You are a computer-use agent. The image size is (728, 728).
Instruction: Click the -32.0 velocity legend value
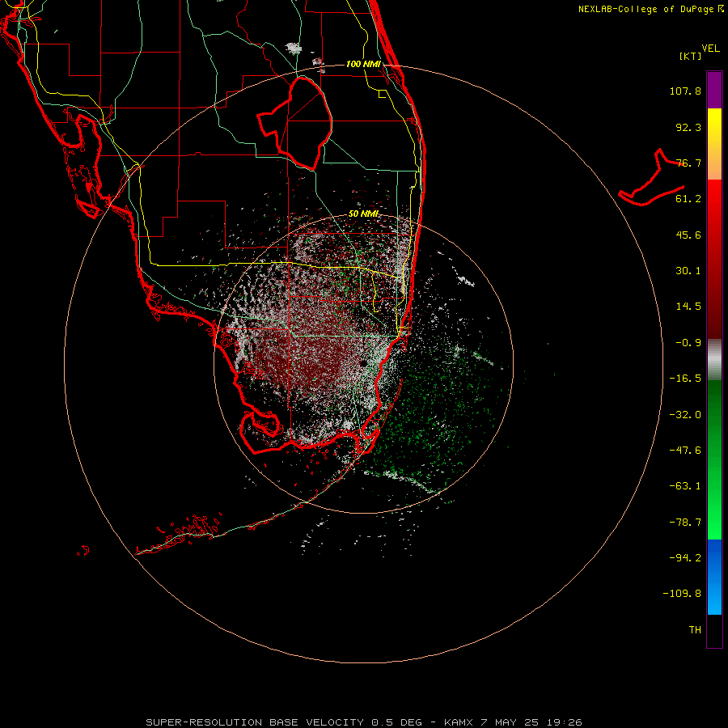click(685, 415)
